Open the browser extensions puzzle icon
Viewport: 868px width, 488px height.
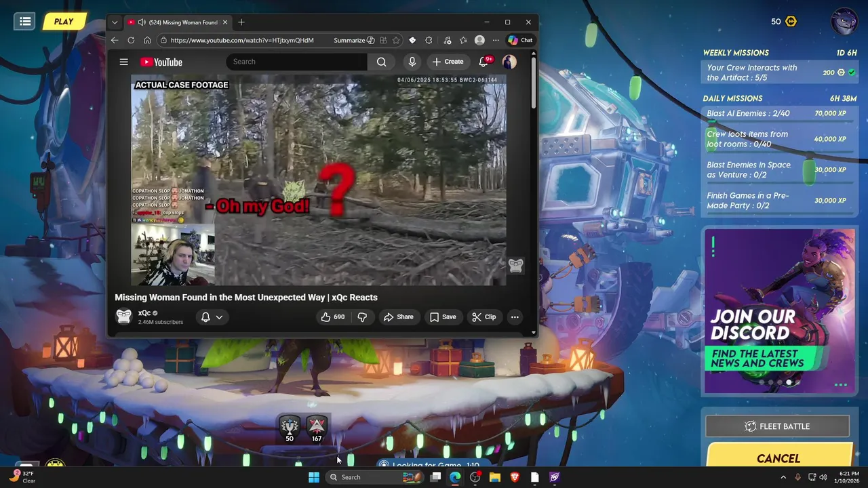(429, 40)
